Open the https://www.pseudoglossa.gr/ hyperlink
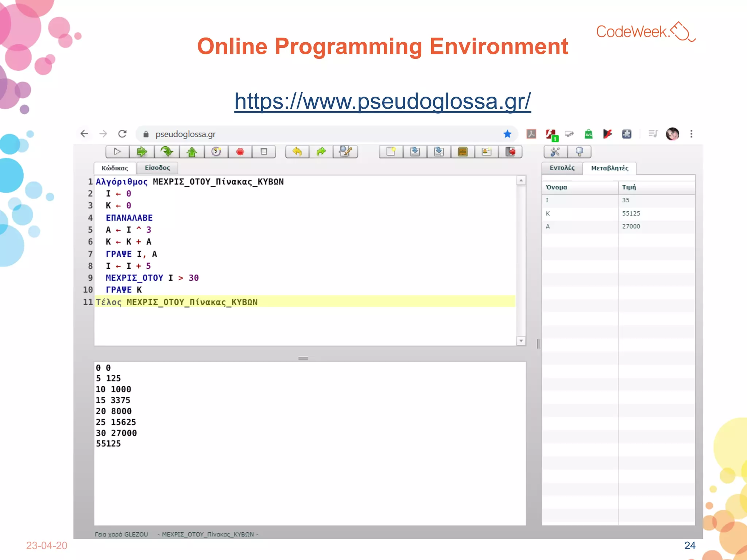 tap(383, 101)
